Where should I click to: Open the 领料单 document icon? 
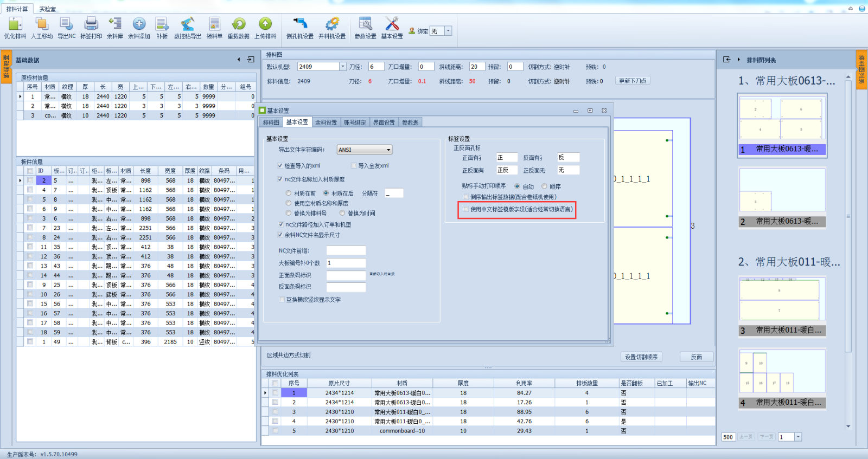[214, 24]
